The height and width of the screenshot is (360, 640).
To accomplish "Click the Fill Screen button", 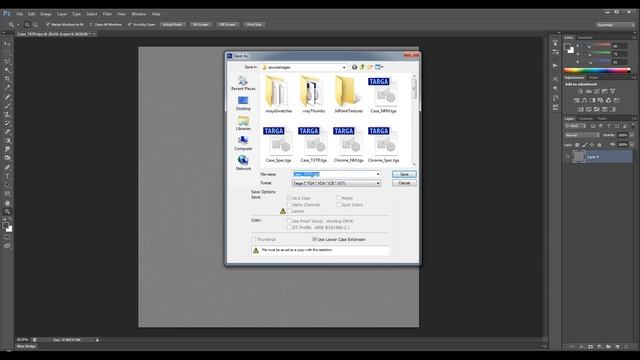I will [228, 24].
